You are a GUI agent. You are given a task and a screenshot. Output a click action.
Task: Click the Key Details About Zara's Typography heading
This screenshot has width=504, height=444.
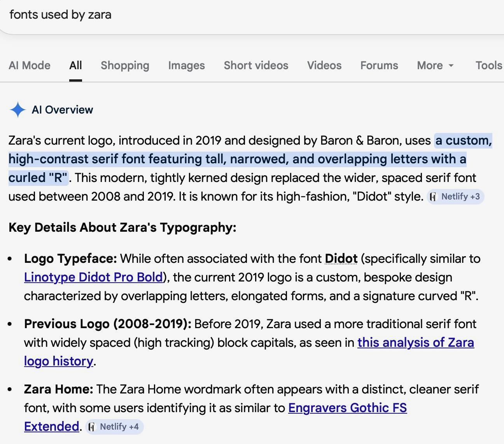point(122,227)
